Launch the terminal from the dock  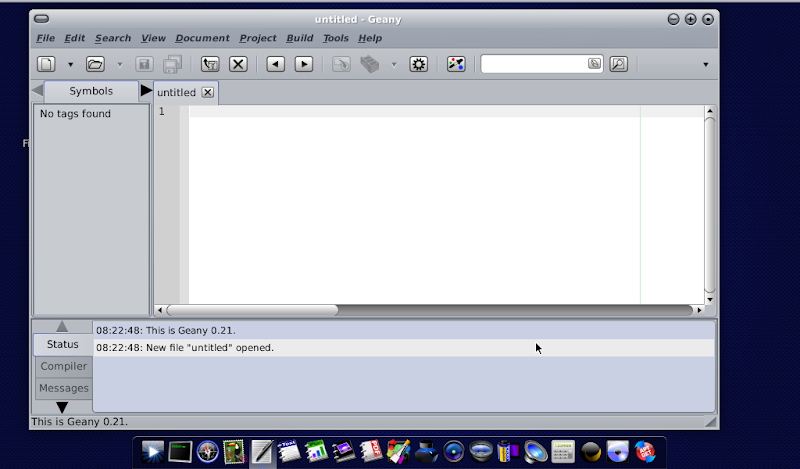pyautogui.click(x=180, y=452)
